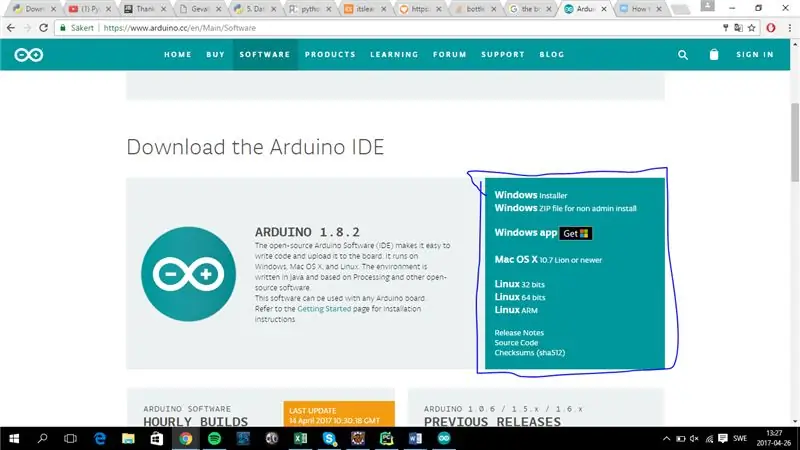Download Linux ARM
This screenshot has height=450, width=800.
pyautogui.click(x=516, y=310)
